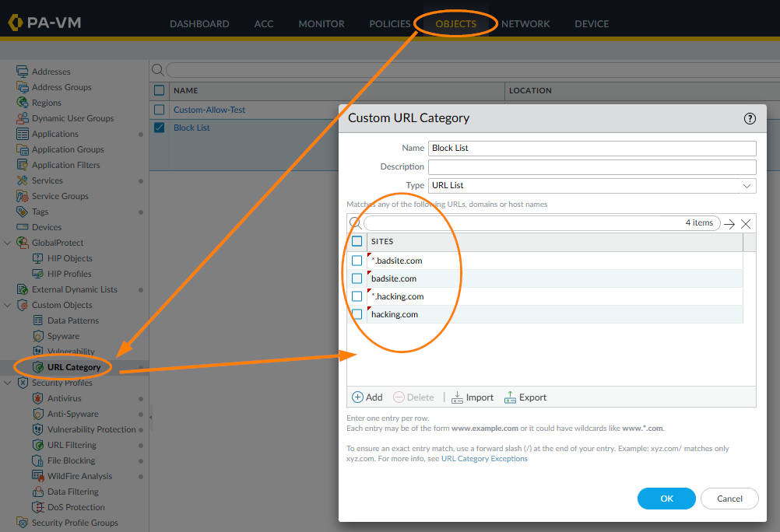The height and width of the screenshot is (532, 780).
Task: Switch to the POLICIES tab
Action: [x=389, y=24]
